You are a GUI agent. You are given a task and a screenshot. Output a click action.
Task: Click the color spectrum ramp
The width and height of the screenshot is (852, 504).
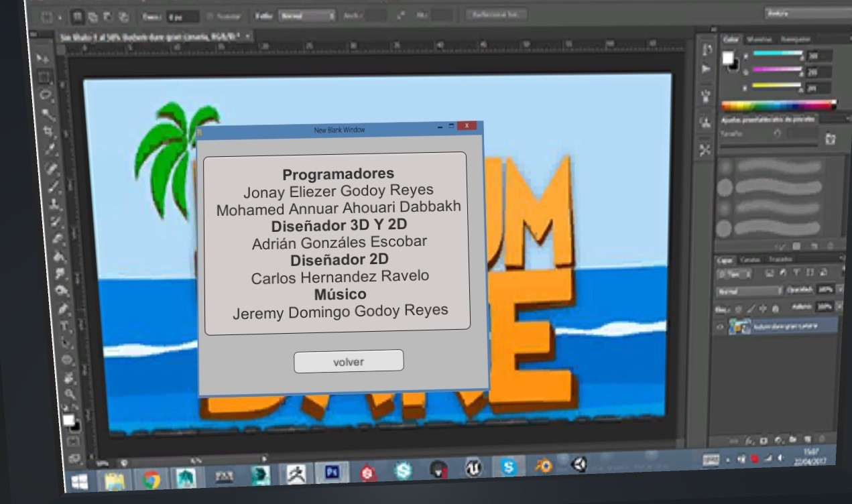[x=779, y=105]
